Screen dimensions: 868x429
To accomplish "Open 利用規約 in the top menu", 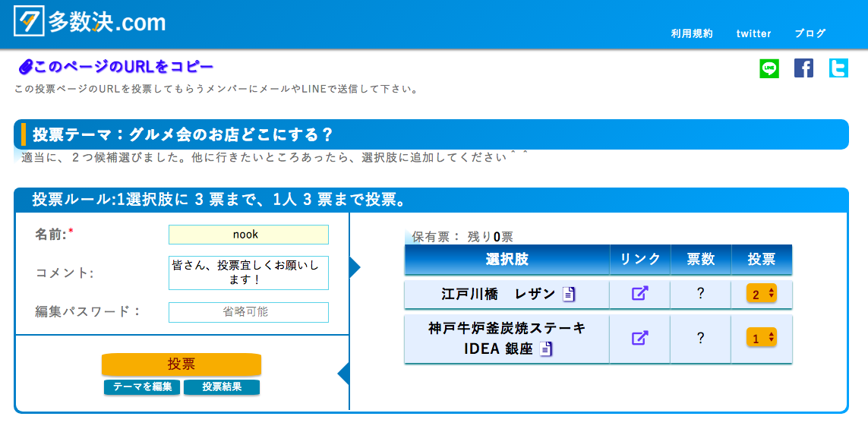I will (692, 33).
